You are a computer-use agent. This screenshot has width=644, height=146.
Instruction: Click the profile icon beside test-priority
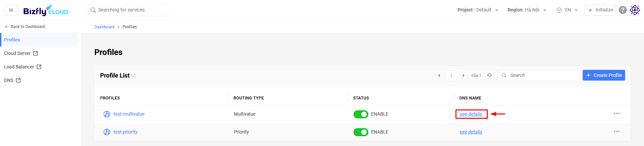[107, 132]
